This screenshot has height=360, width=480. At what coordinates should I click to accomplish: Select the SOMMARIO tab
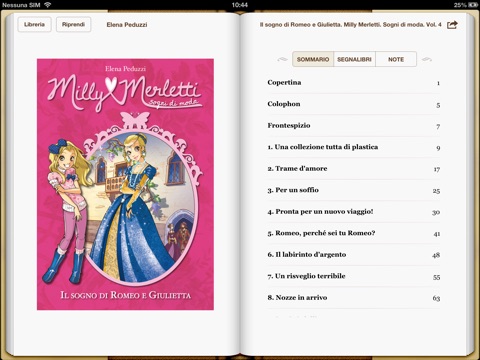coord(313,59)
